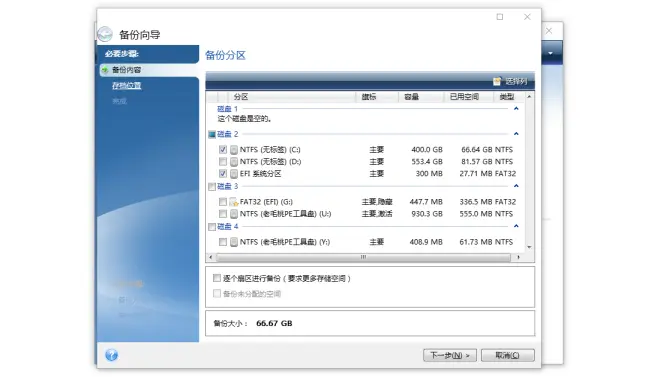Click the vertical scrollbar down arrow
Screen dimensions: 660x377
click(530, 247)
